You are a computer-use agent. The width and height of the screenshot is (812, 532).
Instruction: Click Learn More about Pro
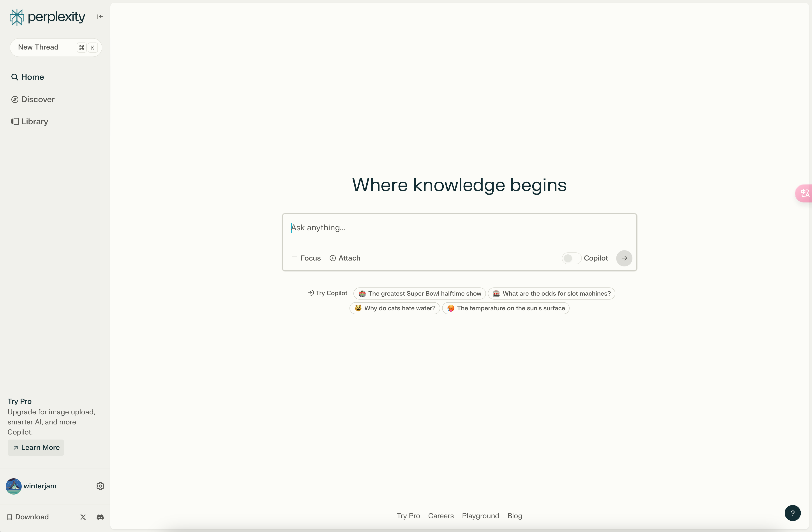coord(36,447)
